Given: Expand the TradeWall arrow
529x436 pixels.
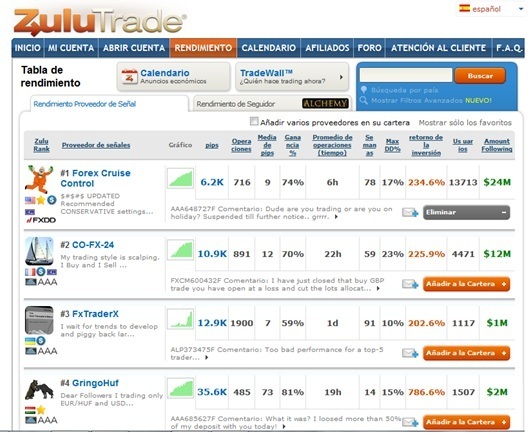Looking at the screenshot, I should [341, 77].
